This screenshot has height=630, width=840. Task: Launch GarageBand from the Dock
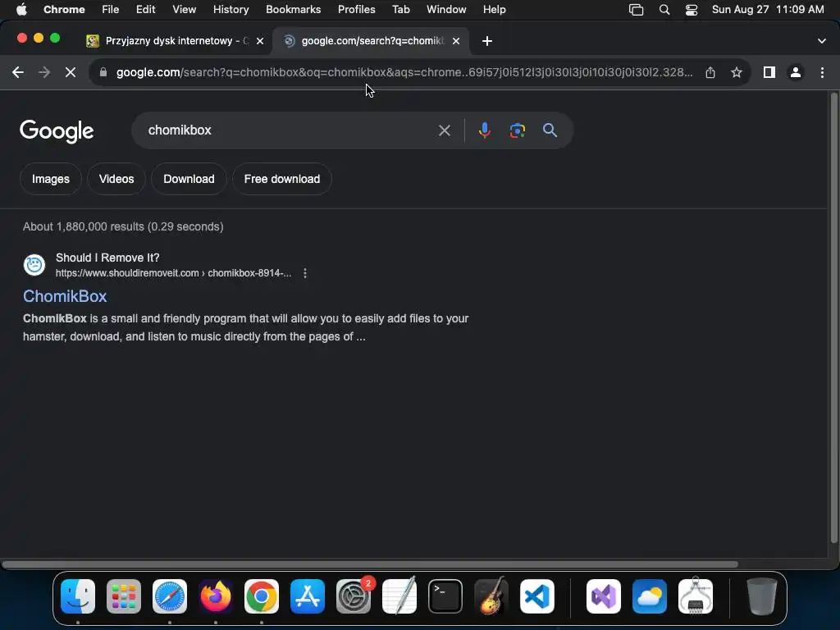pos(491,596)
